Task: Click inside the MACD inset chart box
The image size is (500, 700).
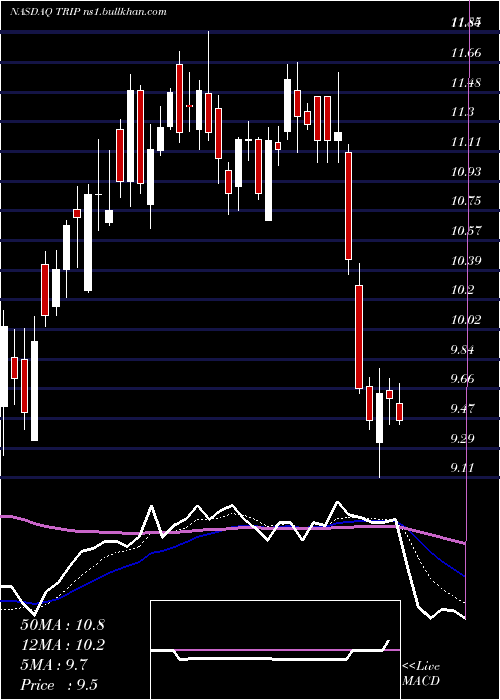Action: tap(275, 650)
